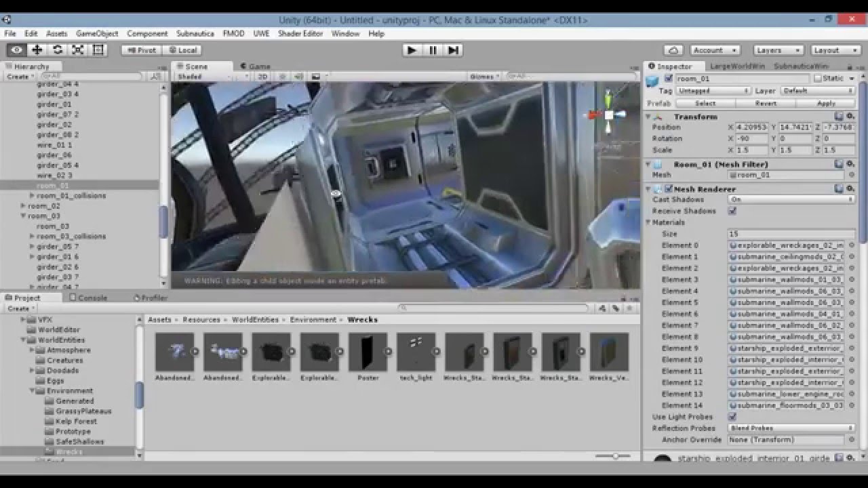
Task: Toggle Local handle rotation
Action: pos(182,50)
